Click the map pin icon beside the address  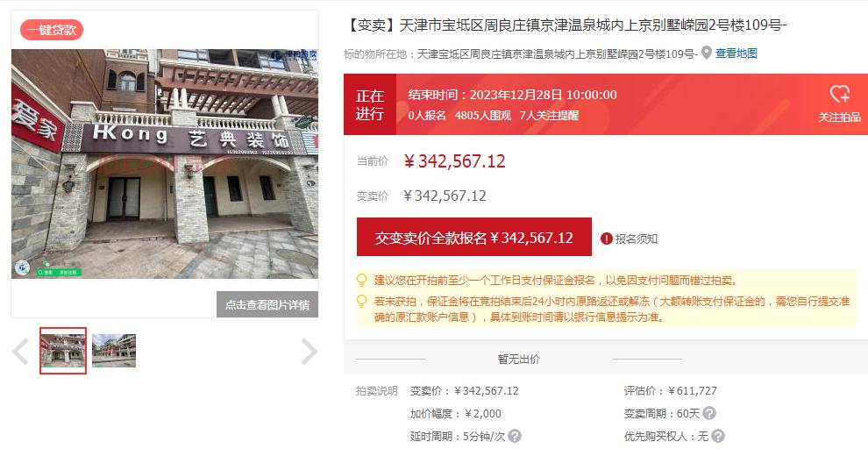click(x=707, y=53)
